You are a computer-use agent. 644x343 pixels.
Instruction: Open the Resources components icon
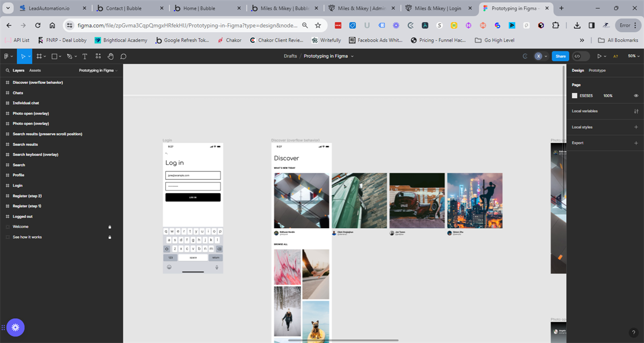point(98,56)
